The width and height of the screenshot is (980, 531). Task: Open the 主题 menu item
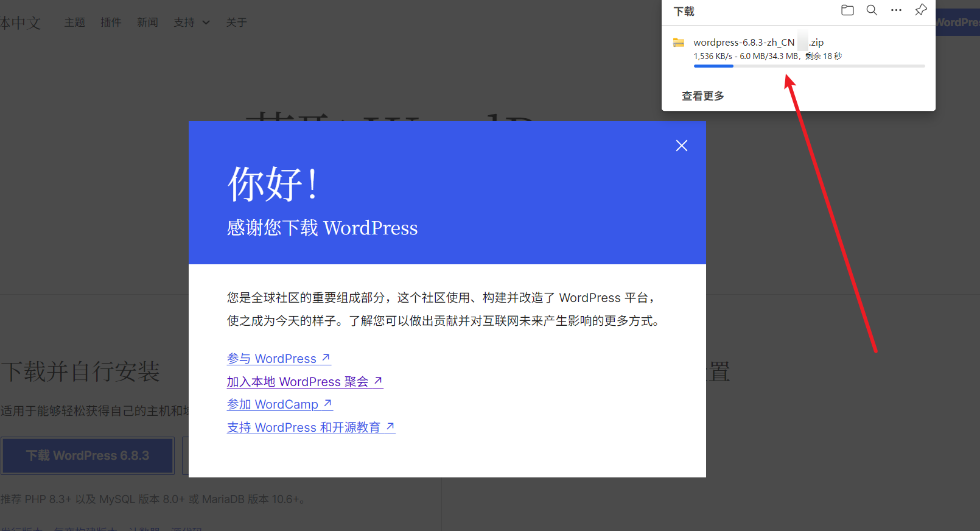click(x=75, y=23)
